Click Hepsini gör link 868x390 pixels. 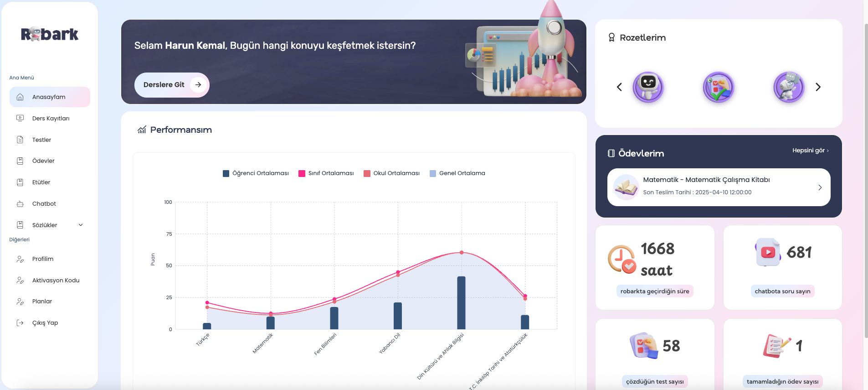[811, 151]
